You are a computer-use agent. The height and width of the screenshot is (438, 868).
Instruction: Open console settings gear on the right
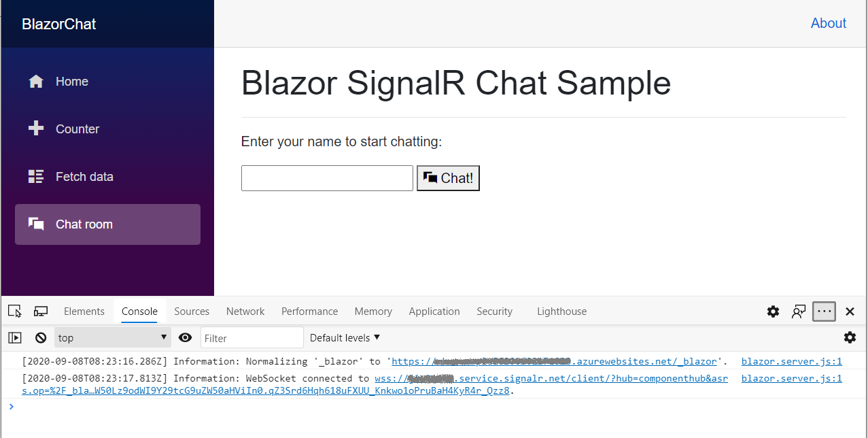(x=850, y=337)
